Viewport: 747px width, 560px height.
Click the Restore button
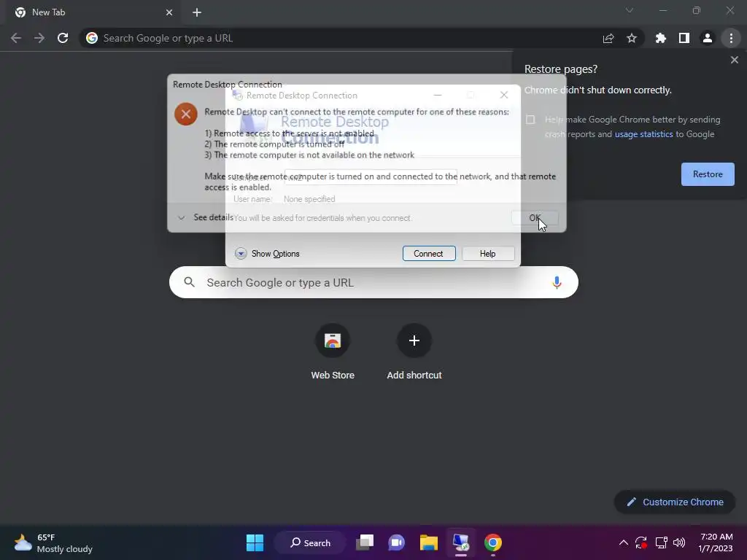coord(708,174)
